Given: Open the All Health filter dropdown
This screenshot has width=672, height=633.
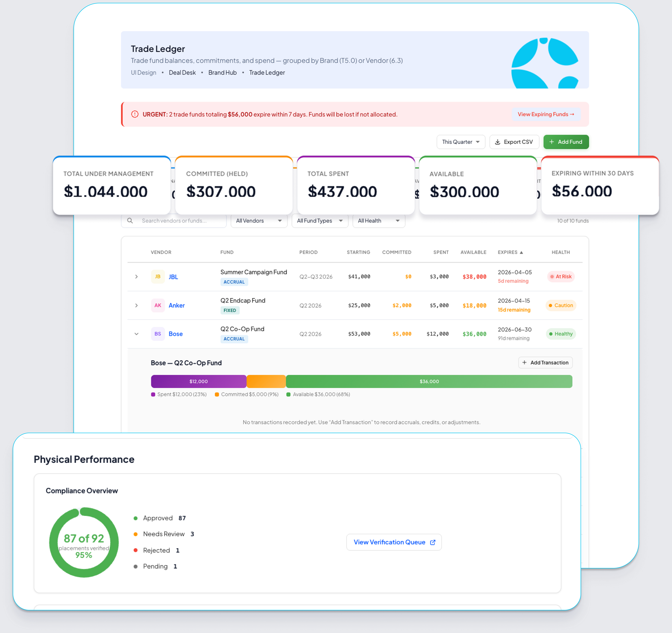Looking at the screenshot, I should coord(379,221).
